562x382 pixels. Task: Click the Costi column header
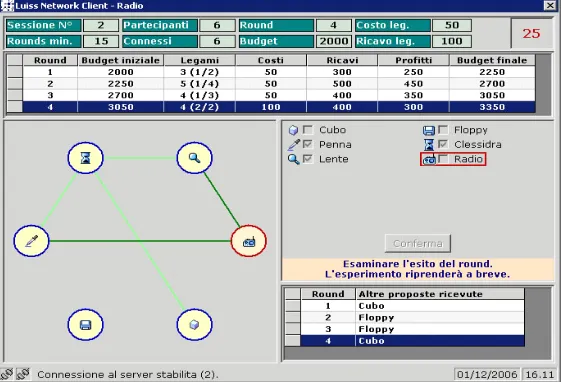(x=271, y=60)
